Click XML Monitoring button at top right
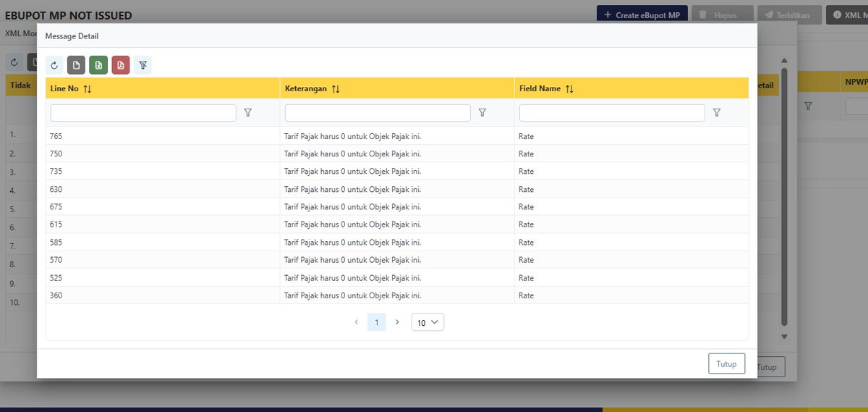This screenshot has width=868, height=412. [847, 14]
